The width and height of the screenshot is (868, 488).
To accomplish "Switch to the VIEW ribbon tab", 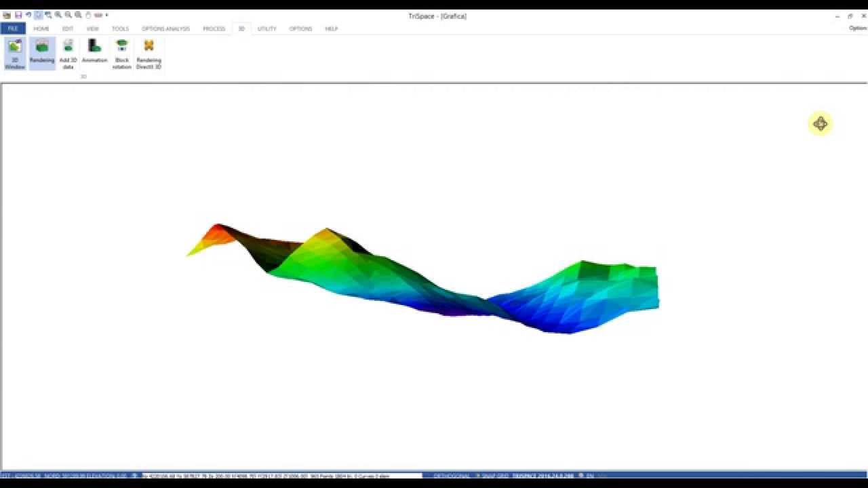I will click(93, 28).
